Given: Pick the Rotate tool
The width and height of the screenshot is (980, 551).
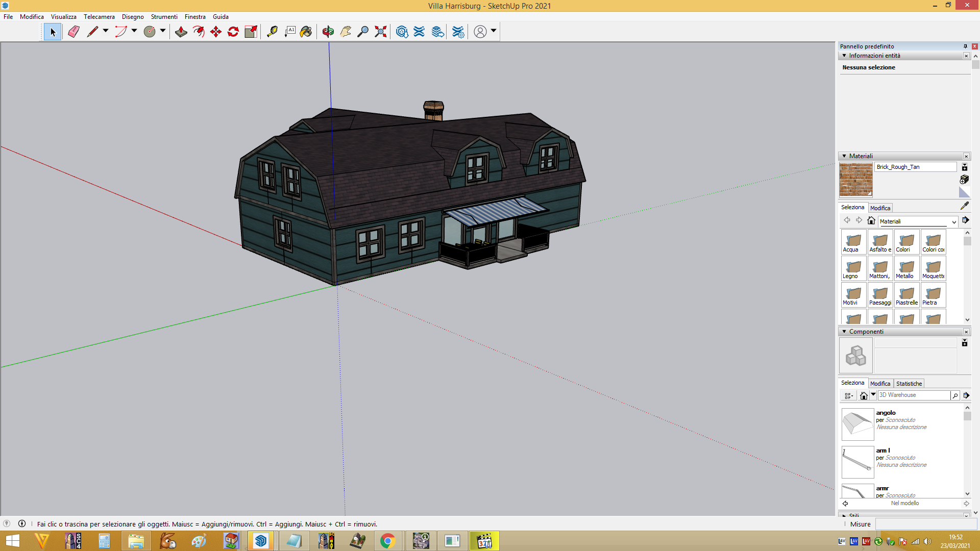Looking at the screenshot, I should [x=233, y=32].
